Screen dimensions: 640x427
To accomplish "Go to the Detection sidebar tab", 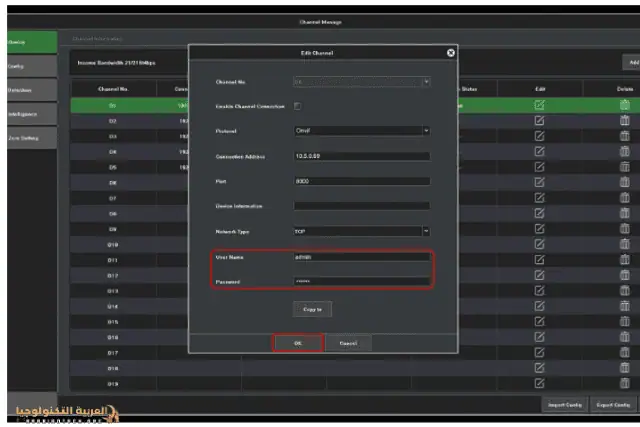I will pos(32,90).
